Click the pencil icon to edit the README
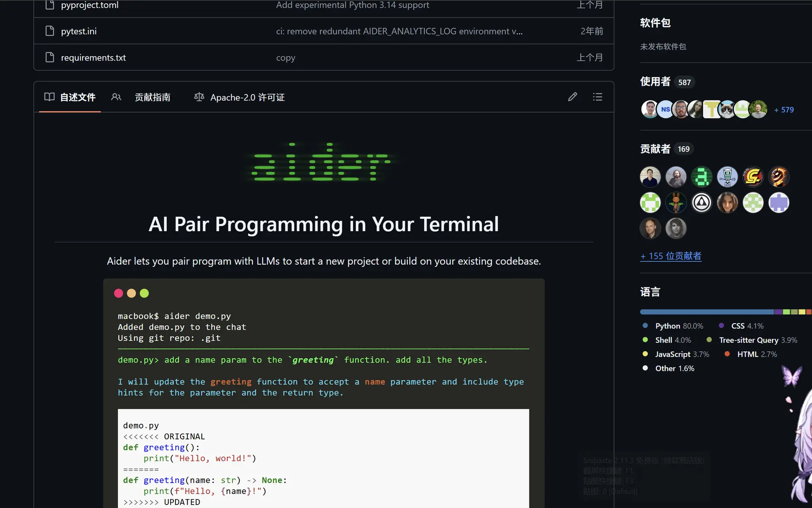 tap(573, 97)
